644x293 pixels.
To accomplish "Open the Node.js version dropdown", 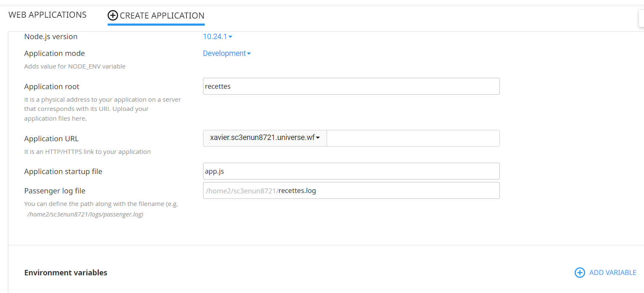I will [217, 37].
